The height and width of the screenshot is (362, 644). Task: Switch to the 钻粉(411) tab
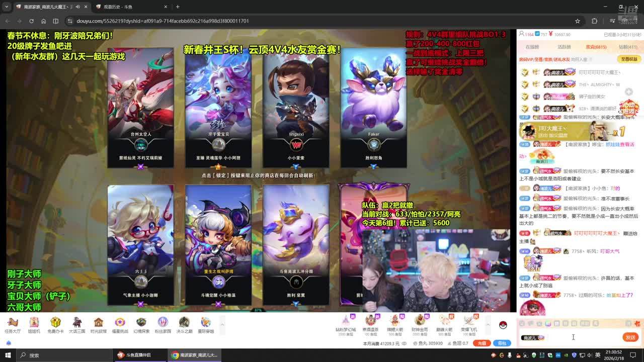pos(628,47)
